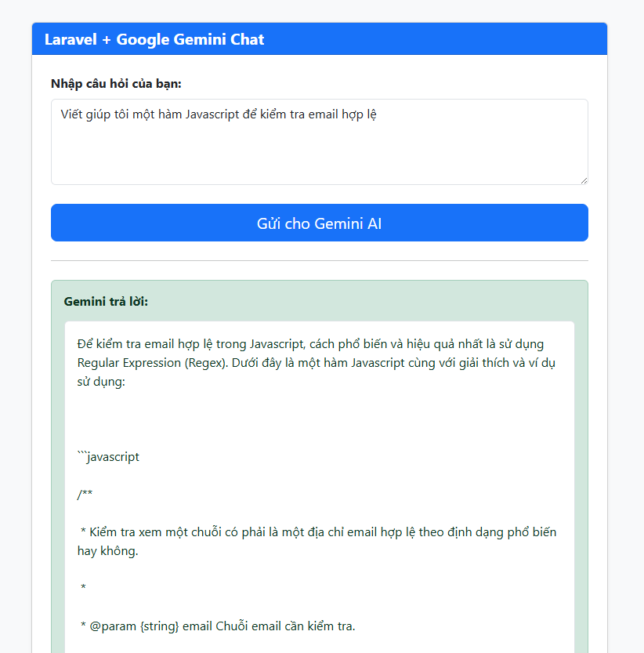644x653 pixels.
Task: Click the 'sử dụng:' ending line
Action: pos(101,381)
